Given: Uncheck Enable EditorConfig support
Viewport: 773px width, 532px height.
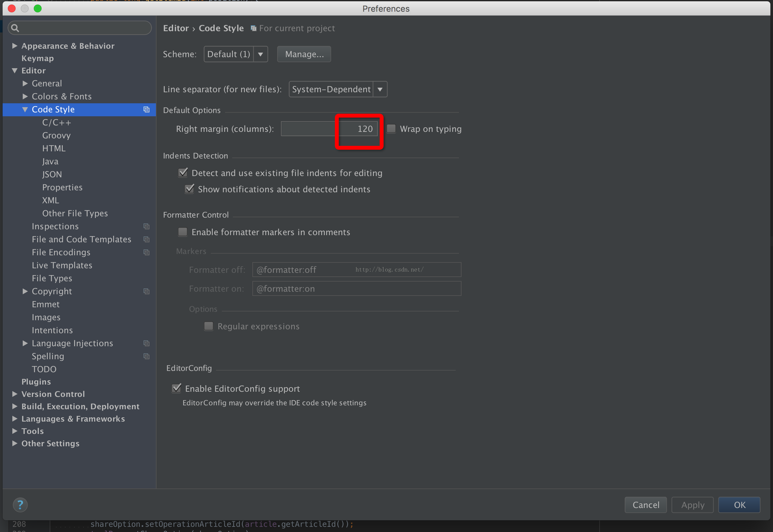Looking at the screenshot, I should (x=176, y=388).
